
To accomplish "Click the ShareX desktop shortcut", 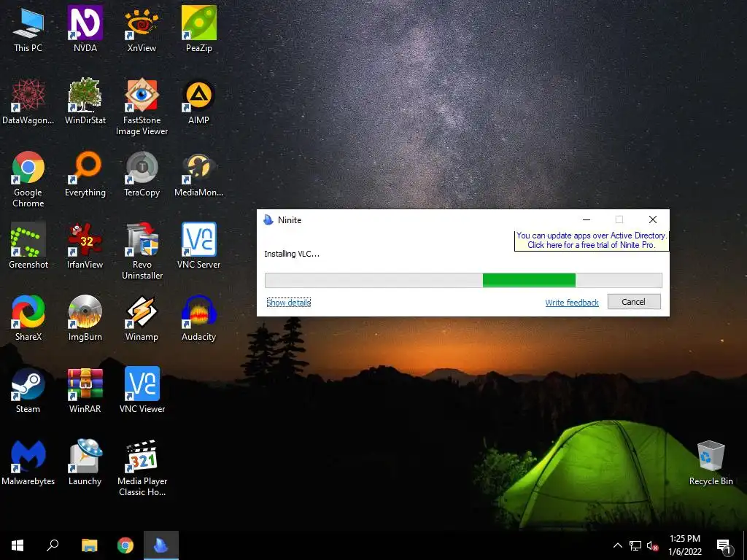I will pyautogui.click(x=28, y=319).
